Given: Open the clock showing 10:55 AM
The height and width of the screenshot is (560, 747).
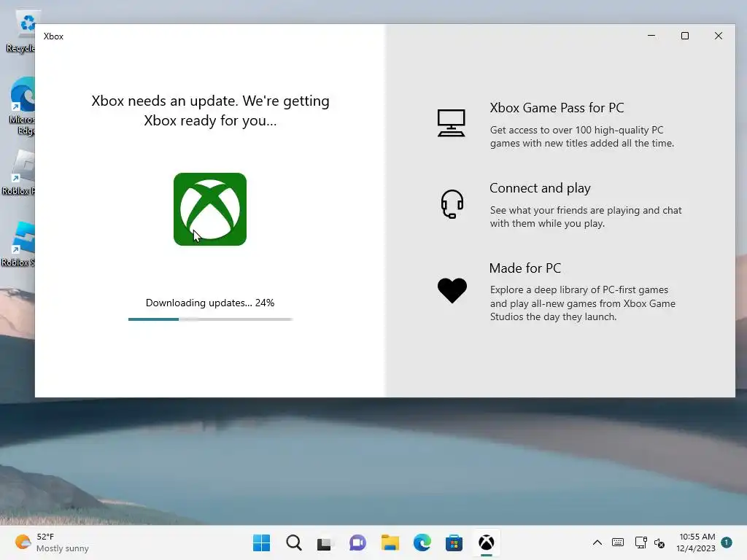Looking at the screenshot, I should click(696, 542).
